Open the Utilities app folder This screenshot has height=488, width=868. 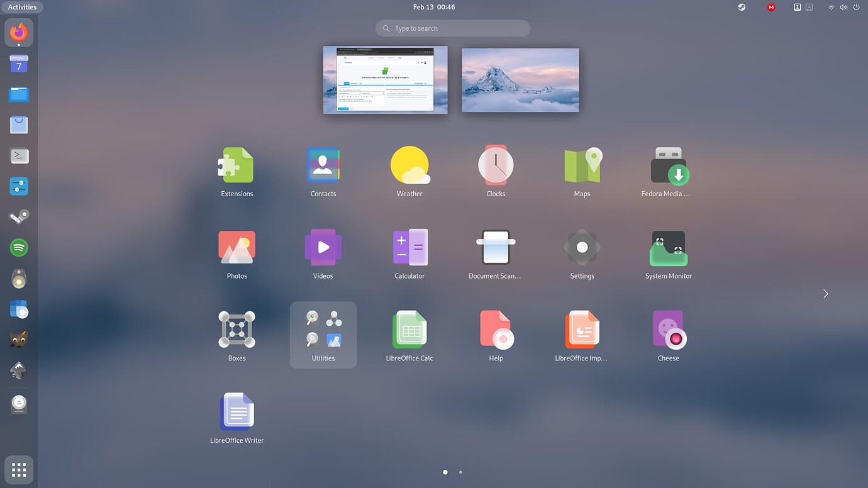[323, 335]
